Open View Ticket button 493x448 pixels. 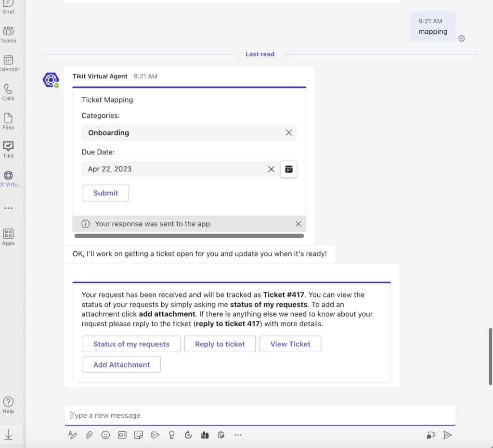pyautogui.click(x=290, y=344)
